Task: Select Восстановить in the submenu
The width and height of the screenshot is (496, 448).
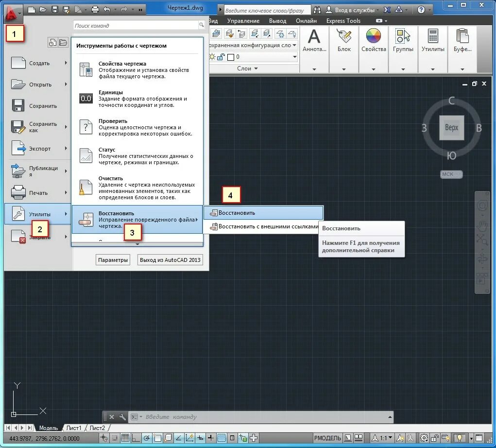Action: click(263, 213)
